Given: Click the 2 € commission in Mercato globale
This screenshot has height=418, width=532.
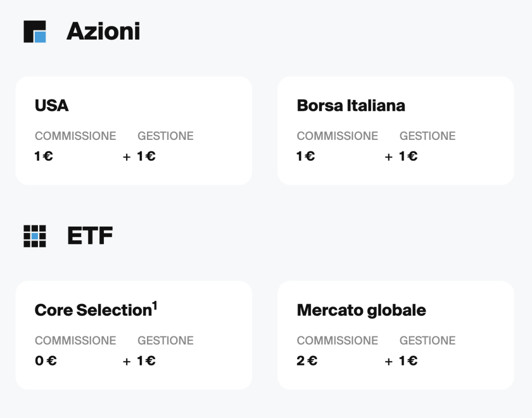Looking at the screenshot, I should (307, 361).
